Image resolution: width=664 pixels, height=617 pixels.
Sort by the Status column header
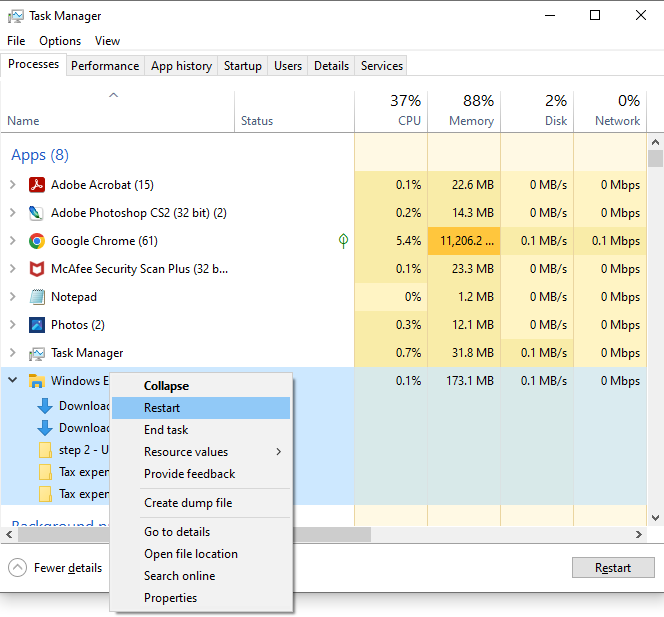[294, 112]
